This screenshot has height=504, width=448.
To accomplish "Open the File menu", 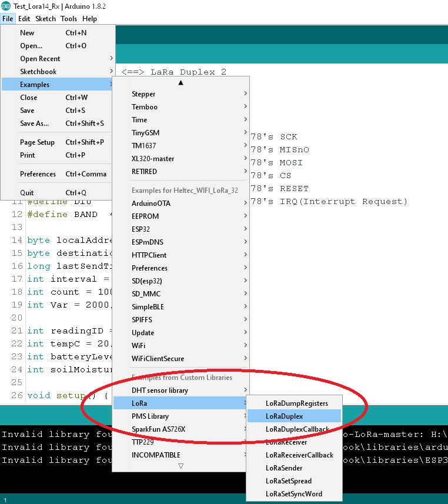I will 8,19.
